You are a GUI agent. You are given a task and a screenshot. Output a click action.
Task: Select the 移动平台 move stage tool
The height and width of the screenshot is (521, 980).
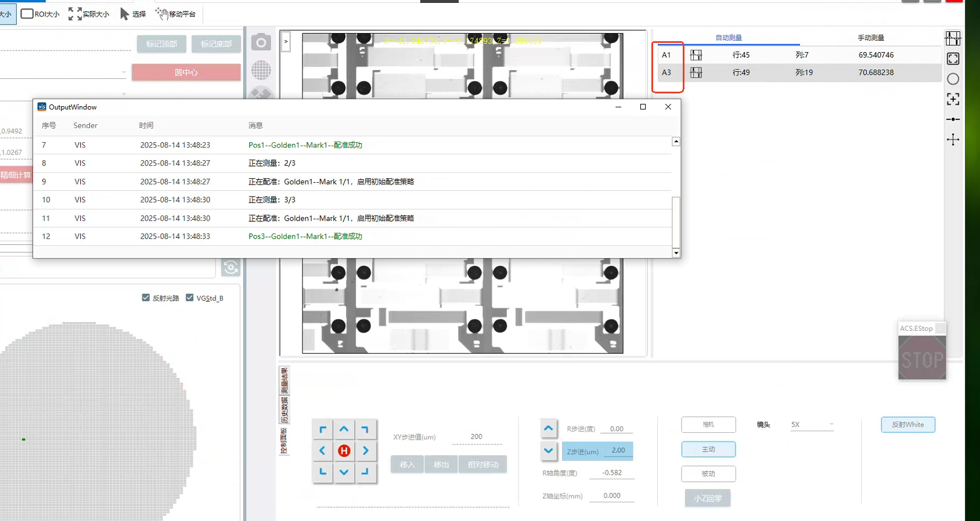(176, 14)
